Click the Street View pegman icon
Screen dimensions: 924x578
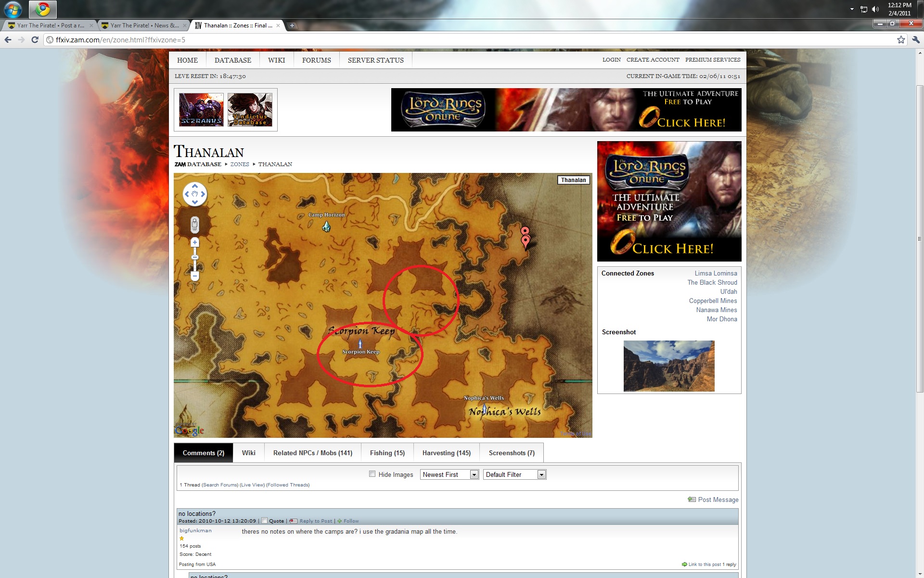click(x=194, y=224)
